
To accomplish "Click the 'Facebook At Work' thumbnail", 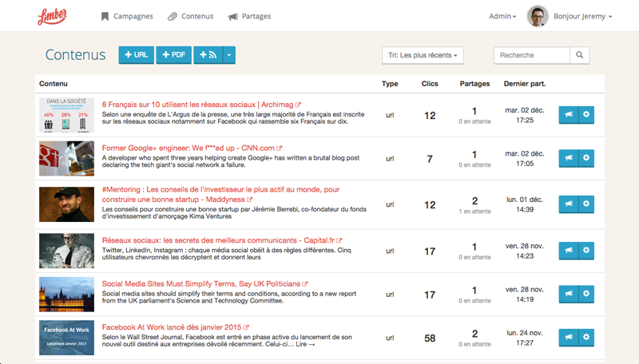I will (x=66, y=338).
